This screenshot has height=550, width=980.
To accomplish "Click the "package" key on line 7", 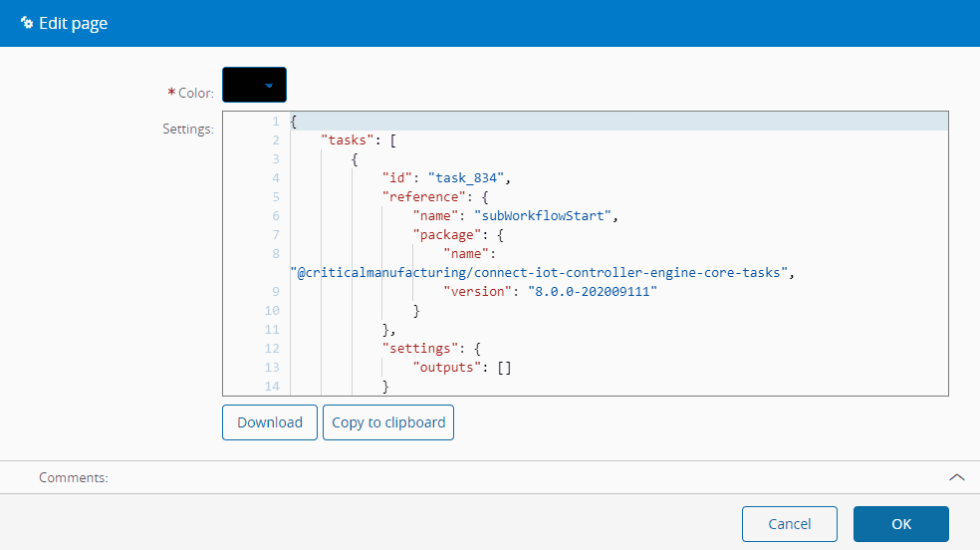I will 447,235.
